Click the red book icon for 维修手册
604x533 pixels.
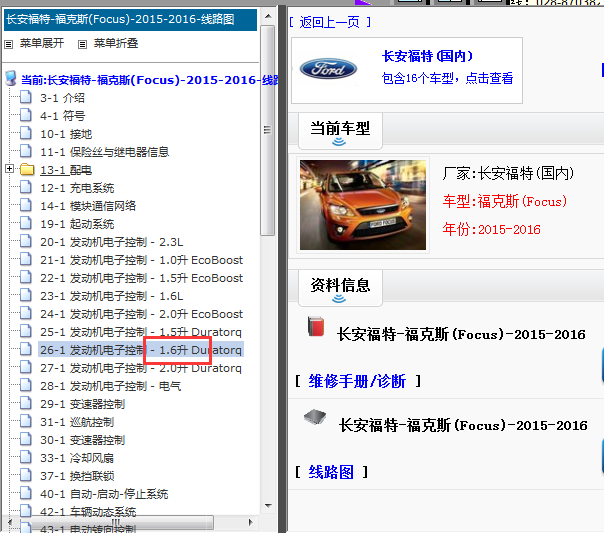(x=316, y=327)
